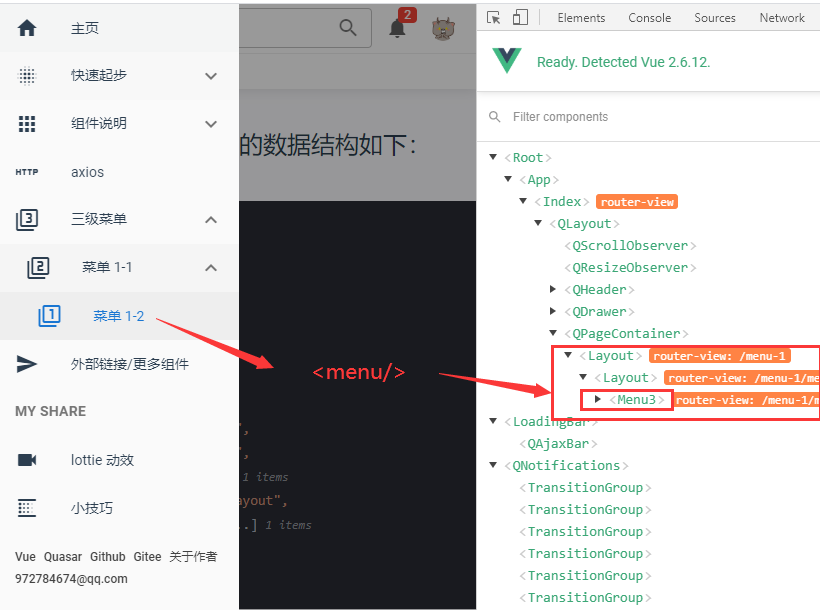Select the 菜单 1-2 menu item

click(119, 316)
